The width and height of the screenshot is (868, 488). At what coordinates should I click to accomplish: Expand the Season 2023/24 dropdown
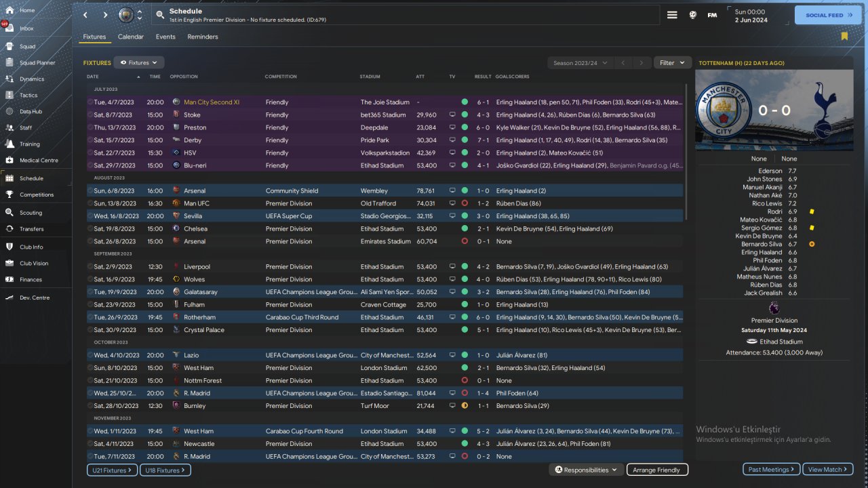[580, 63]
